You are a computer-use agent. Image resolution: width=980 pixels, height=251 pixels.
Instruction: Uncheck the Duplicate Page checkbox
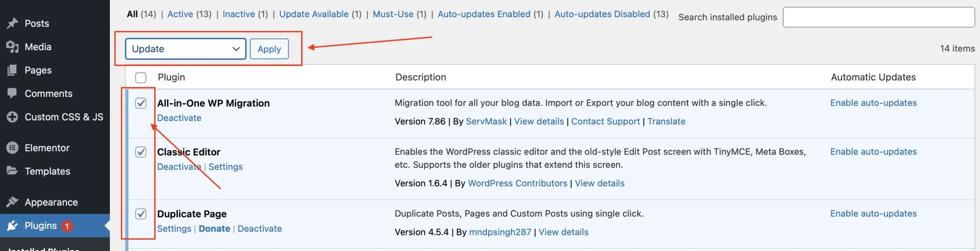point(141,214)
